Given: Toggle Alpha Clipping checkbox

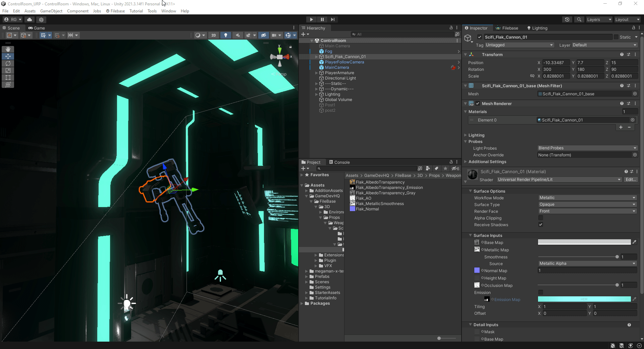Looking at the screenshot, I should pyautogui.click(x=541, y=218).
